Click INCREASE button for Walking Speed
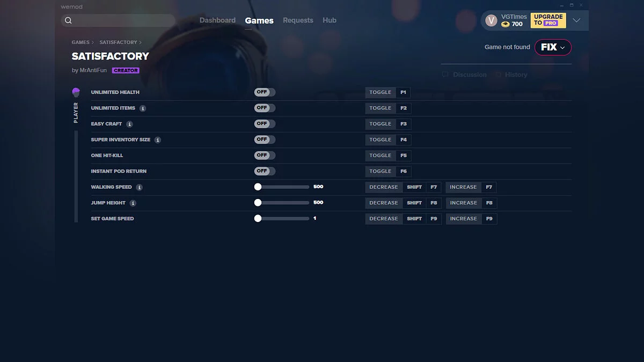 tap(463, 187)
